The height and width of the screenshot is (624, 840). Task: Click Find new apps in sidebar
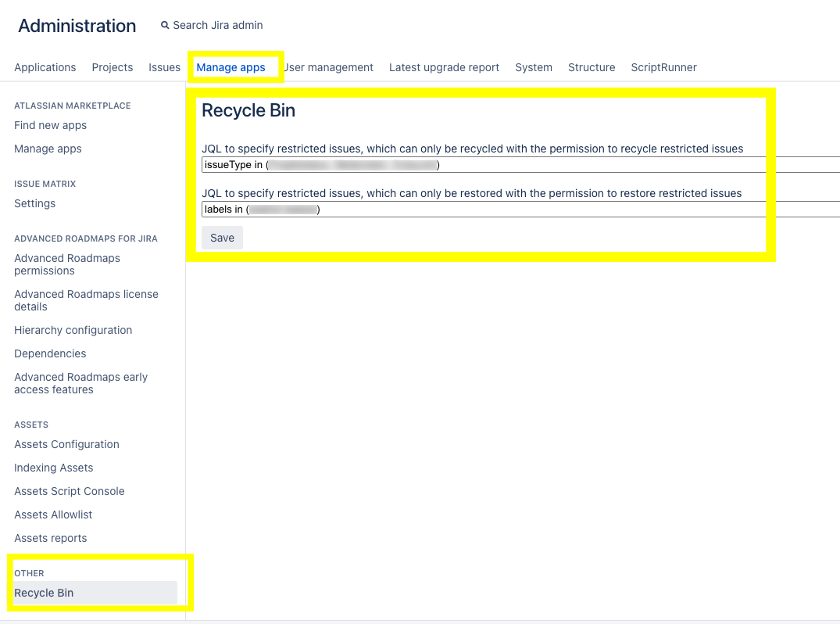(x=50, y=125)
